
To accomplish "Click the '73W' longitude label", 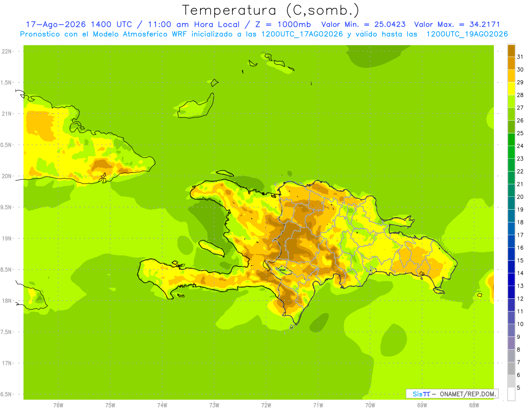I will tap(214, 405).
